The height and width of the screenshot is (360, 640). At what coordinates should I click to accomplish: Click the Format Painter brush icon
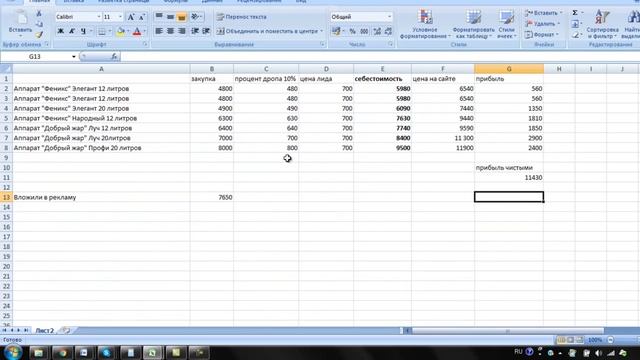tap(39, 35)
